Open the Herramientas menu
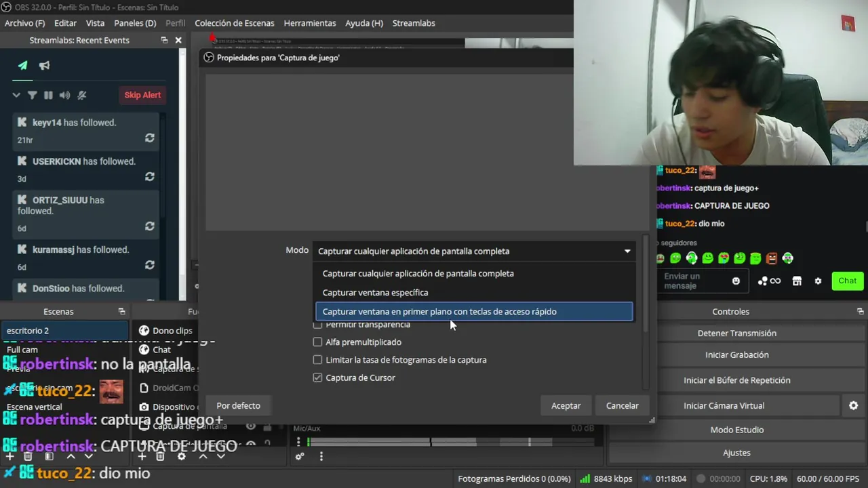This screenshot has width=868, height=488. [310, 23]
